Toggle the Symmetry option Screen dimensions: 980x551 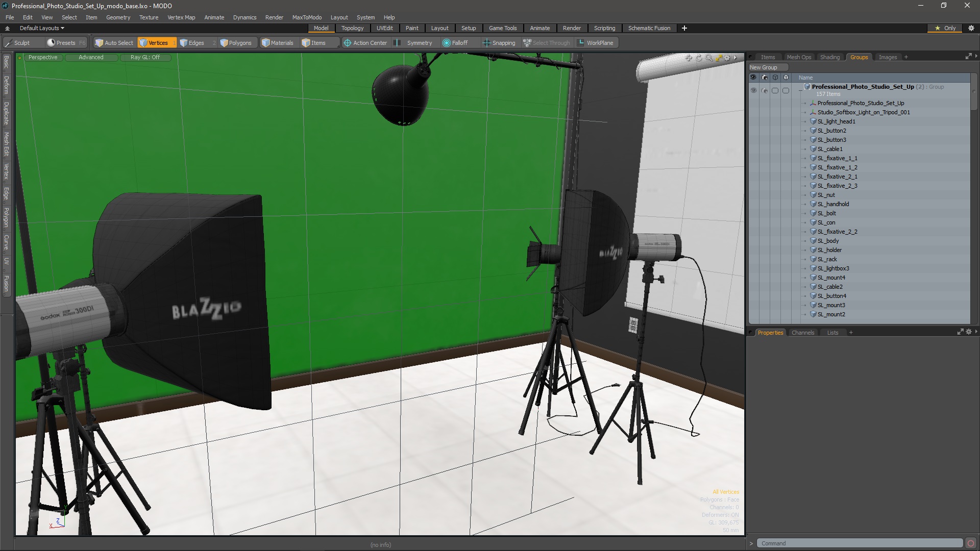coord(415,43)
